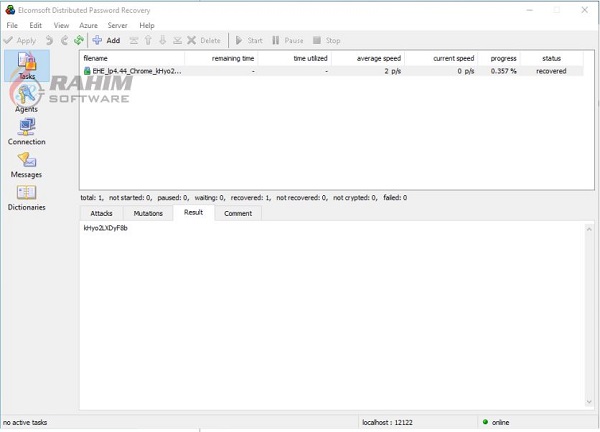Sort by remaining time column header
This screenshot has height=432, width=600.
(x=221, y=58)
